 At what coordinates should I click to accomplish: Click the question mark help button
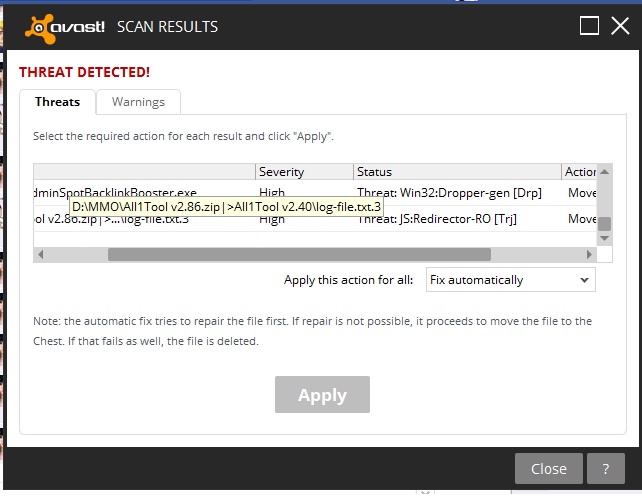[x=606, y=468]
